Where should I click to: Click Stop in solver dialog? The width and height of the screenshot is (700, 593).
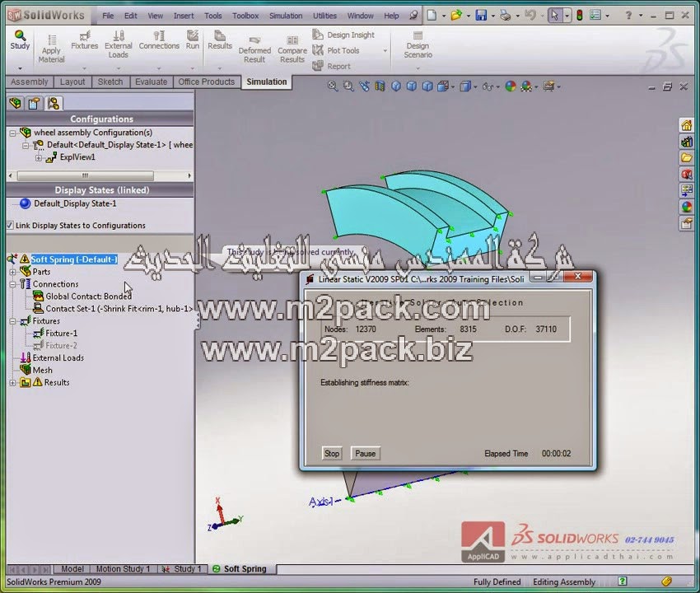click(332, 453)
